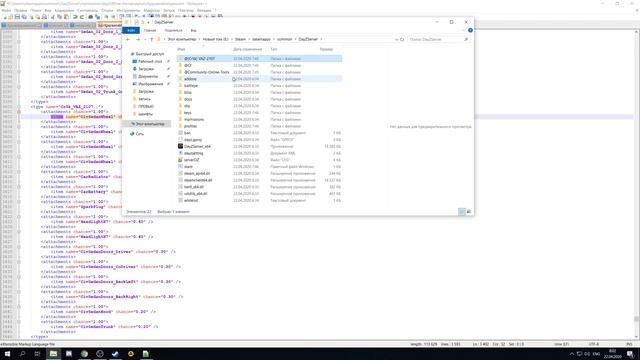Click the common breadcrumb in the address bar
Screen dimensions: 640x360
click(x=284, y=39)
